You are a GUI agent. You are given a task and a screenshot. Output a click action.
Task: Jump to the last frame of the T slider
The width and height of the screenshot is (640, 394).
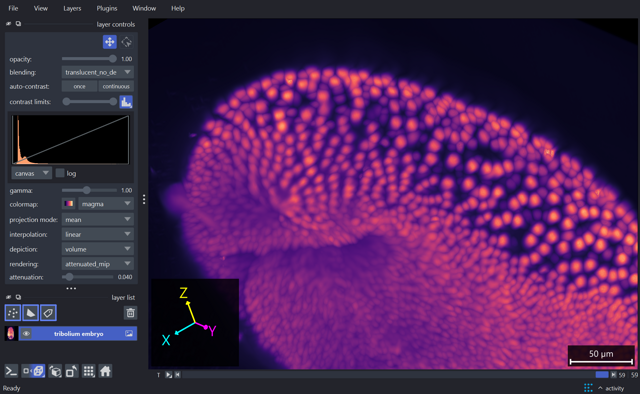(613, 375)
